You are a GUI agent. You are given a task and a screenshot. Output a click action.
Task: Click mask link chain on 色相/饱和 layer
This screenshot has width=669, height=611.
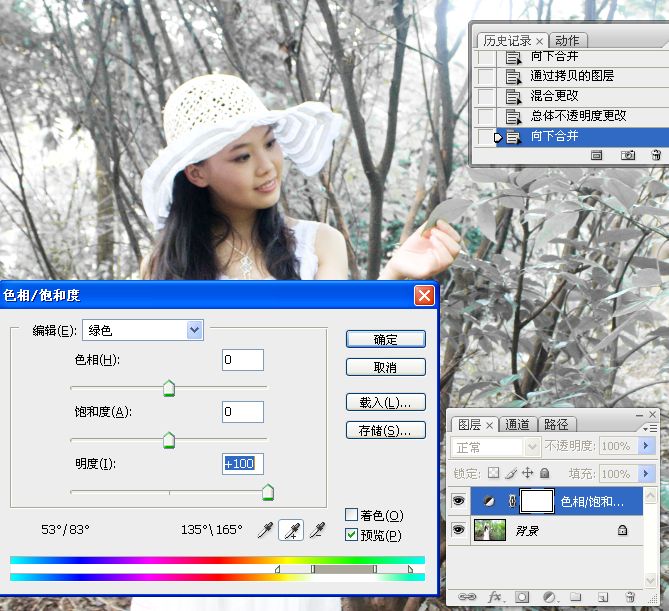coord(512,501)
